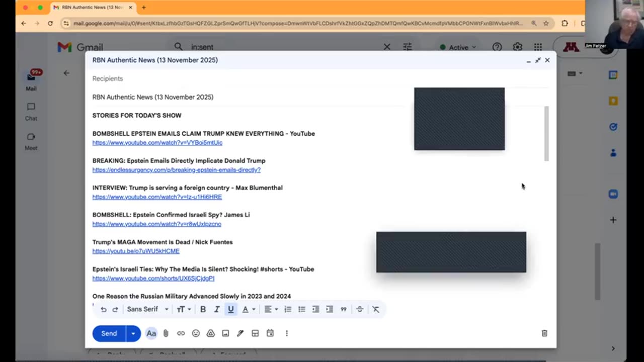Decrease indent of text

[315, 309]
